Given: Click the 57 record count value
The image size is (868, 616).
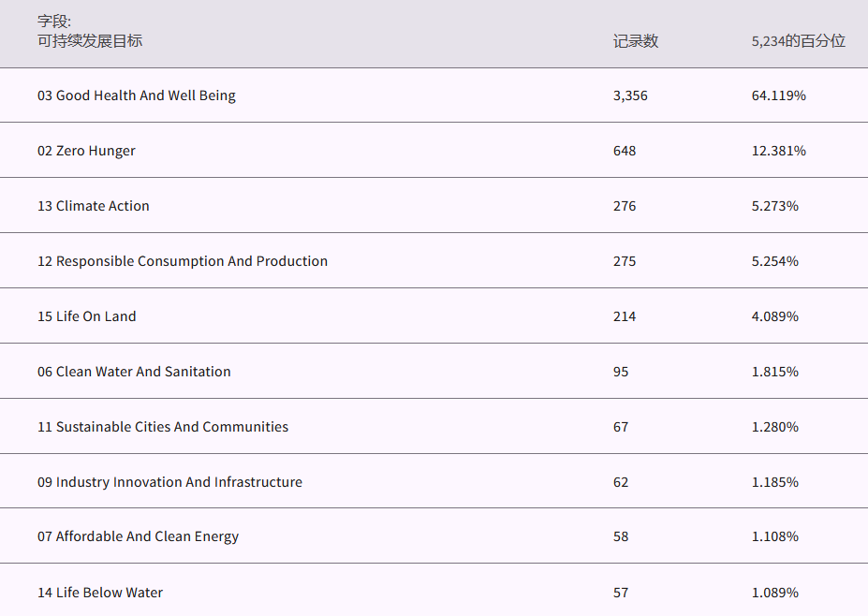Looking at the screenshot, I should pyautogui.click(x=621, y=593).
